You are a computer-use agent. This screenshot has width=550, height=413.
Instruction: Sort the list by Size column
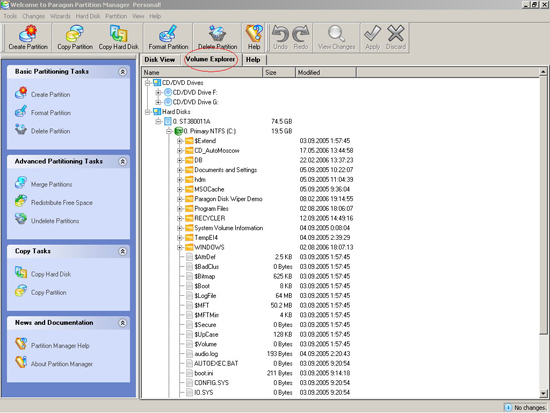tap(279, 73)
